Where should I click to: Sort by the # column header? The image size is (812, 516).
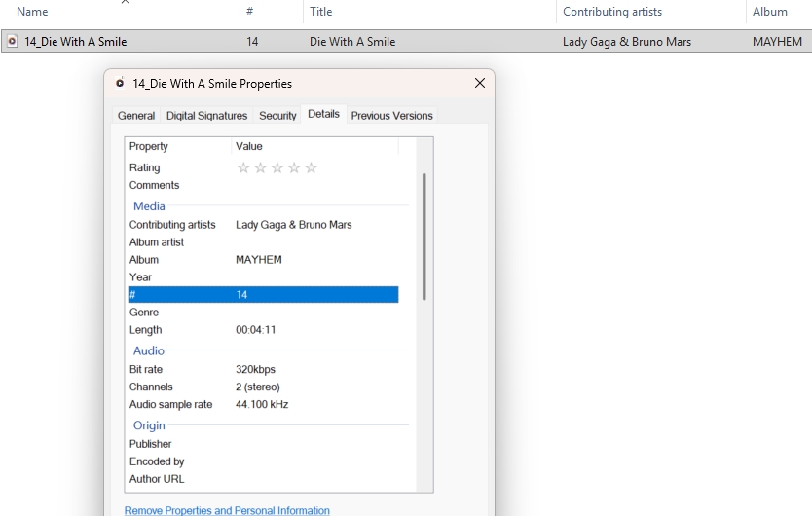click(x=249, y=12)
